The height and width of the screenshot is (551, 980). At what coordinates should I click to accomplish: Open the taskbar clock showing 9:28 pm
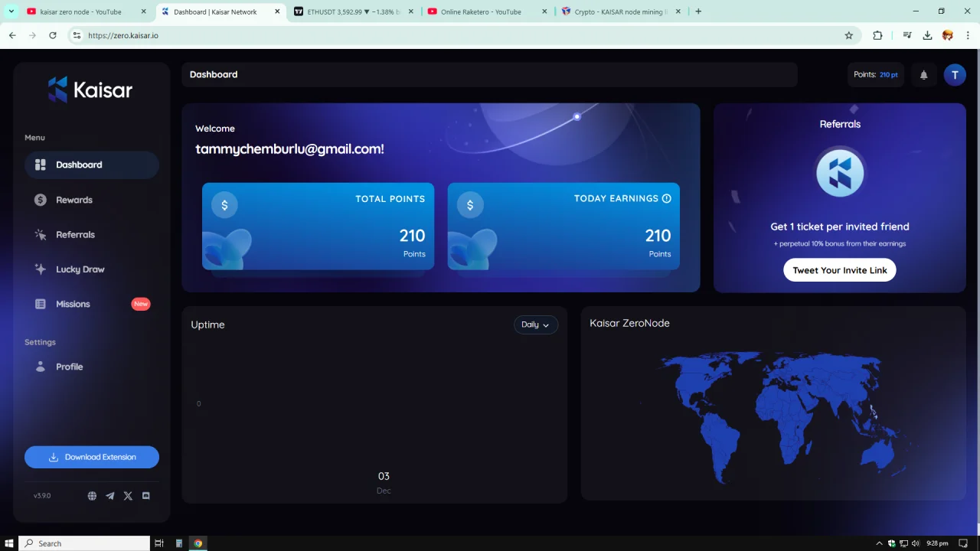[x=937, y=543]
